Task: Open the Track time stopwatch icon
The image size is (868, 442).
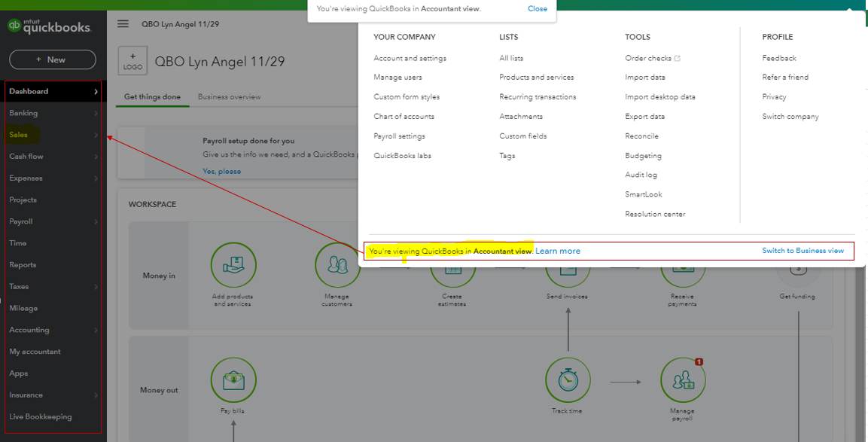Action: click(568, 380)
